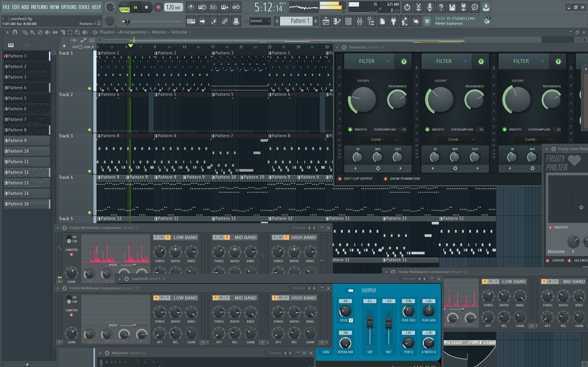Toggle the playlist magnet snap icon
Viewport: 588px width, 367px height.
click(x=15, y=32)
